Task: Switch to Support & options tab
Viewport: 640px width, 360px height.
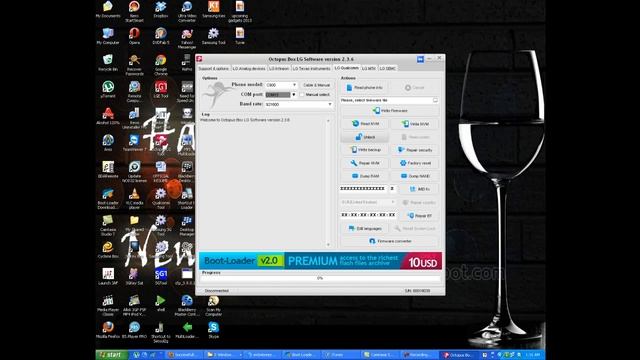Action: (x=214, y=69)
